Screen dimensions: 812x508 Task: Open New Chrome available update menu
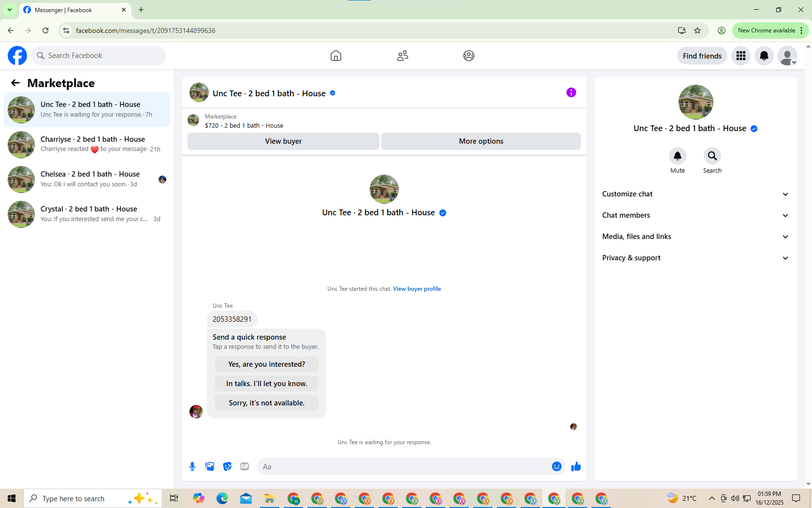pyautogui.click(x=770, y=30)
